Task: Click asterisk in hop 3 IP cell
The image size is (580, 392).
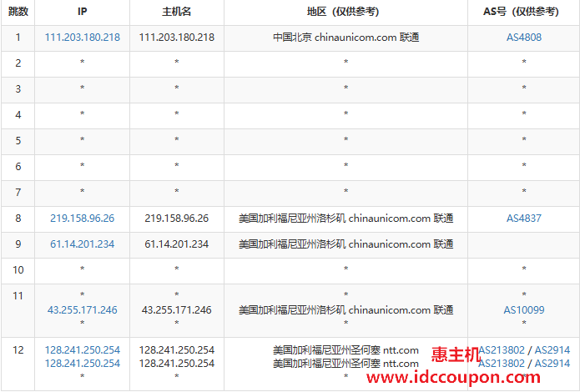Action: [x=82, y=88]
